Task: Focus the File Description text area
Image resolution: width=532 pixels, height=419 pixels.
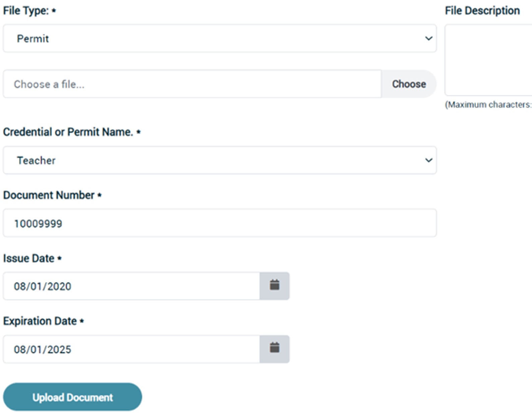Action: coord(488,60)
